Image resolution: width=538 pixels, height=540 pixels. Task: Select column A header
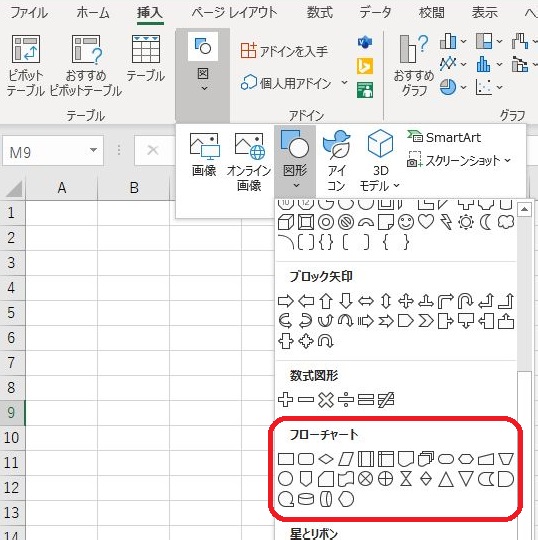point(62,188)
